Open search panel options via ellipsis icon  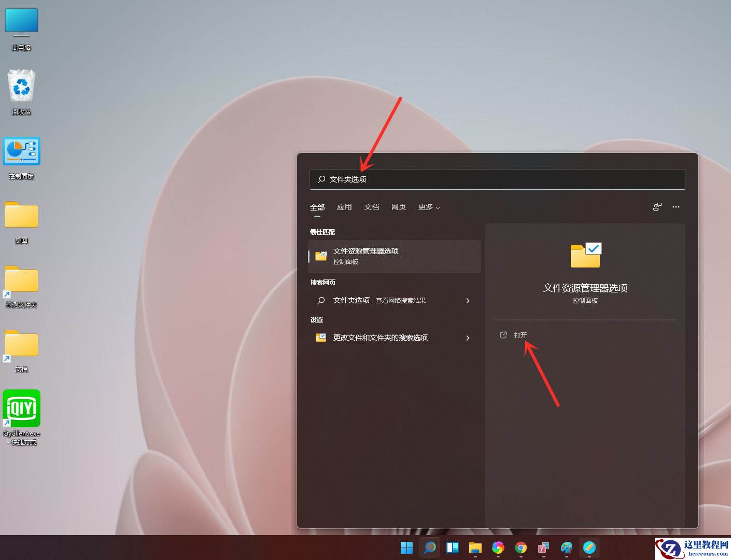point(676,207)
